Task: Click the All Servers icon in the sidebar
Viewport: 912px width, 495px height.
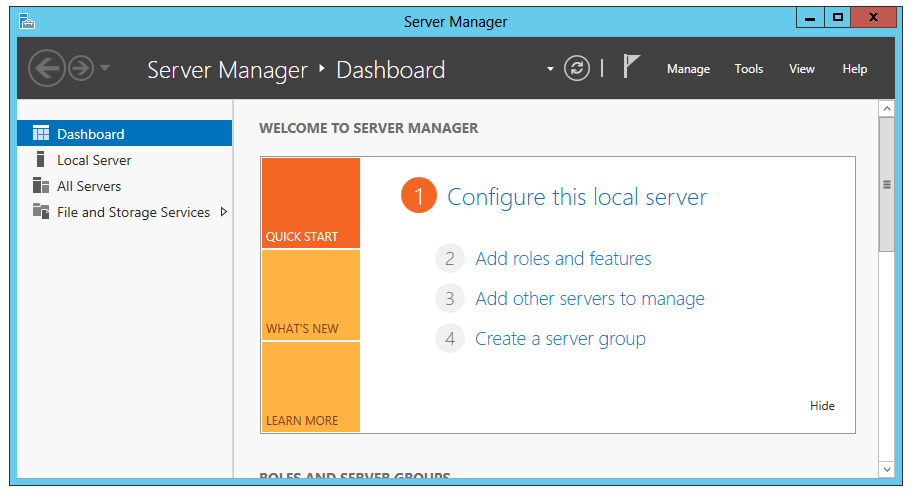Action: 41,186
